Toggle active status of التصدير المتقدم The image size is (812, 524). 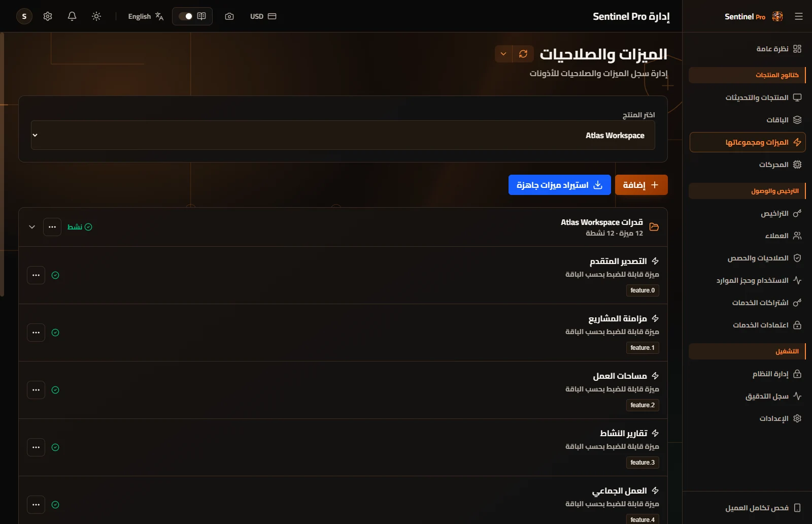55,275
